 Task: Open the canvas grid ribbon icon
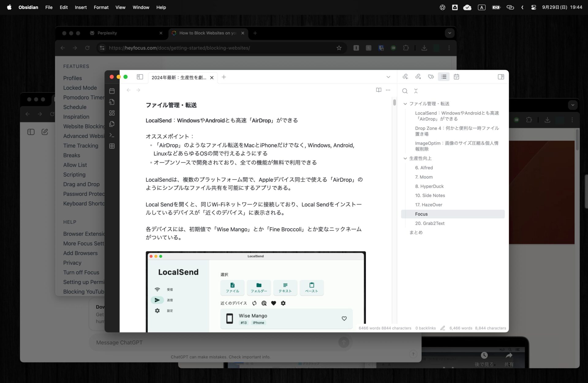pos(112,113)
